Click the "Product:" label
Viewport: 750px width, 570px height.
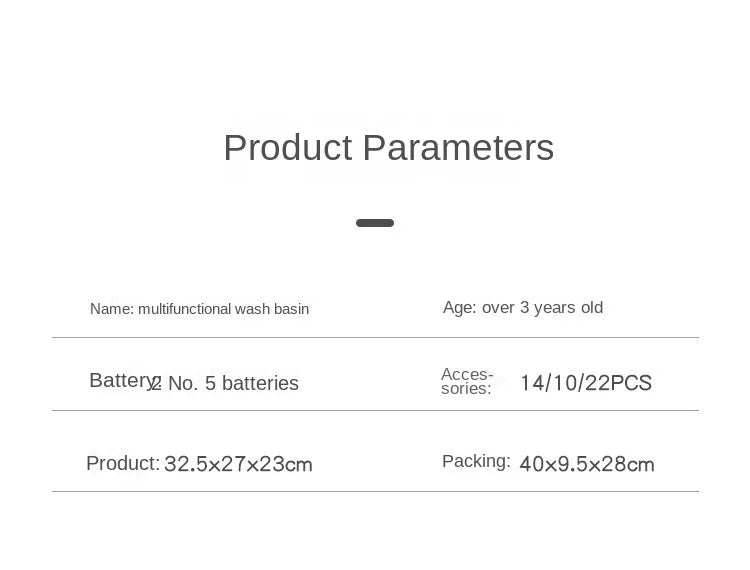tap(123, 463)
